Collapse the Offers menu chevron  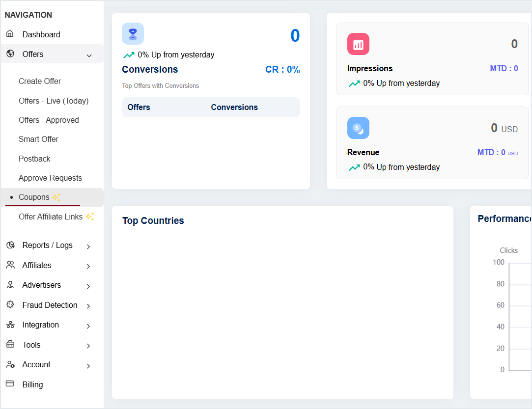89,55
